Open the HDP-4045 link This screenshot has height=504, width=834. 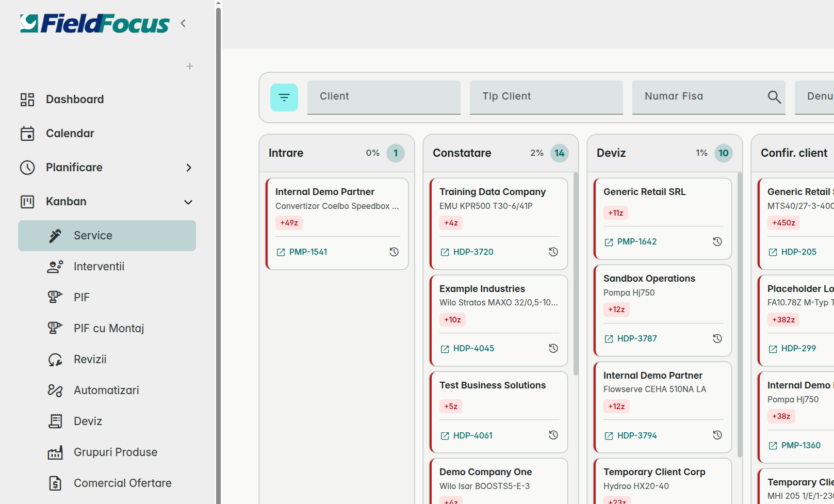point(467,349)
